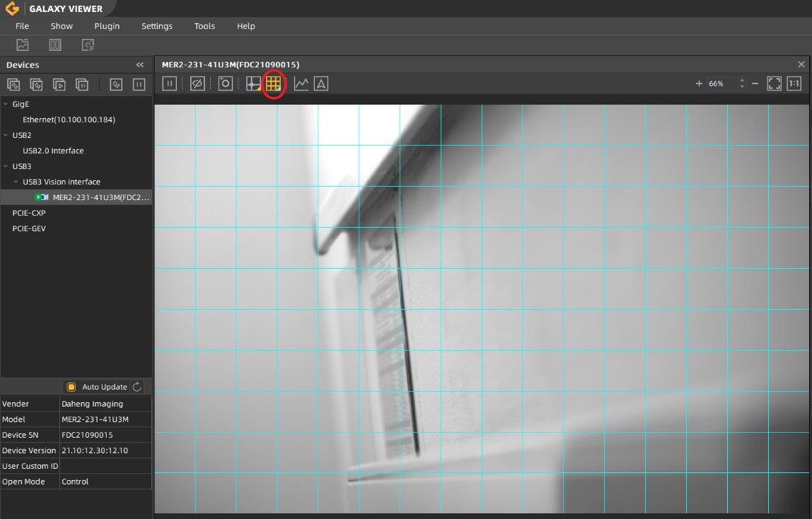Click the 1:1 actual size icon
Image resolution: width=812 pixels, height=519 pixels.
(794, 83)
